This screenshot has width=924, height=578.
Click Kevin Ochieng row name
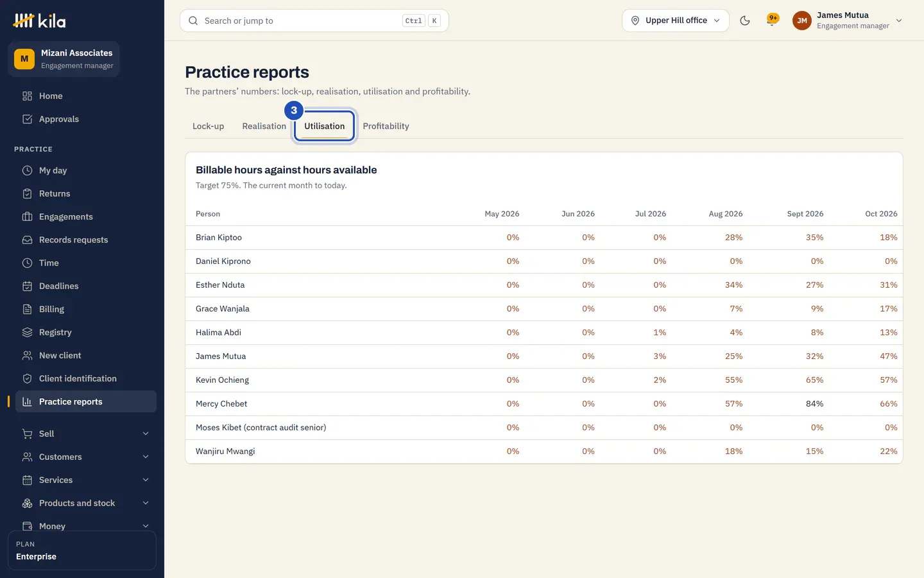[222, 380]
